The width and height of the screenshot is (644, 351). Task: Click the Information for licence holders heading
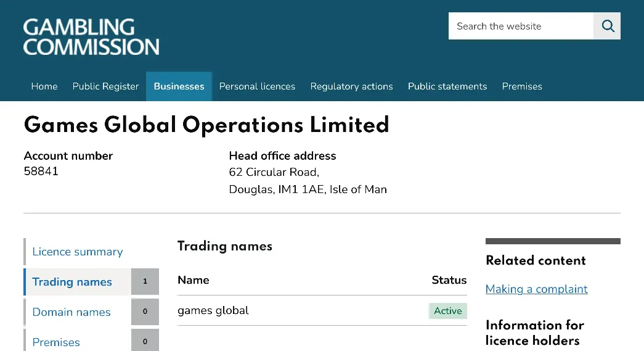tap(535, 332)
